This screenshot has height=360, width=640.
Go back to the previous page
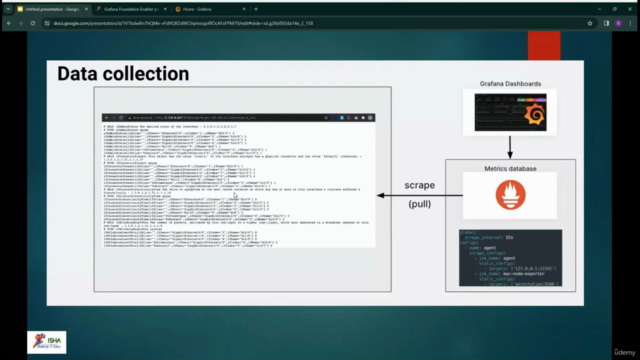tap(9, 23)
